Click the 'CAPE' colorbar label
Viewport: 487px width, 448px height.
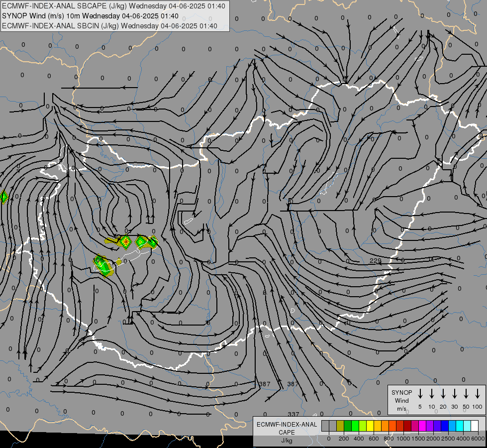point(287,433)
